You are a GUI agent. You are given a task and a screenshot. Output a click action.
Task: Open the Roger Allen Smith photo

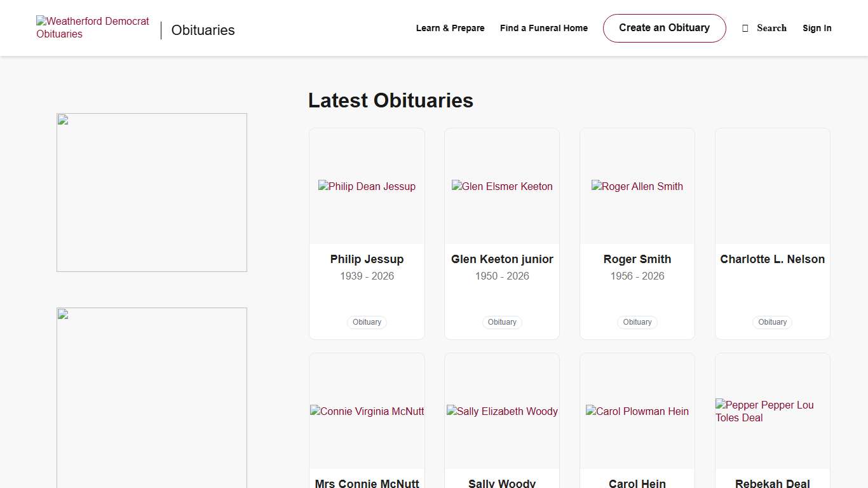(x=637, y=186)
